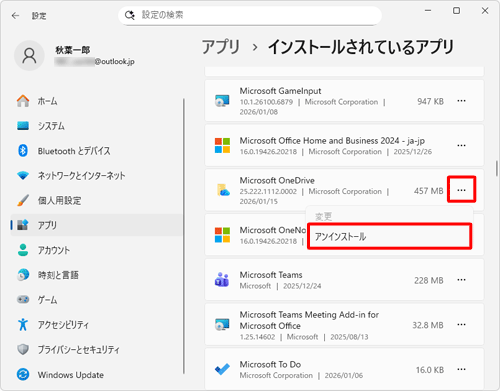Click the 個人用設定 paintbrush icon

tap(23, 200)
